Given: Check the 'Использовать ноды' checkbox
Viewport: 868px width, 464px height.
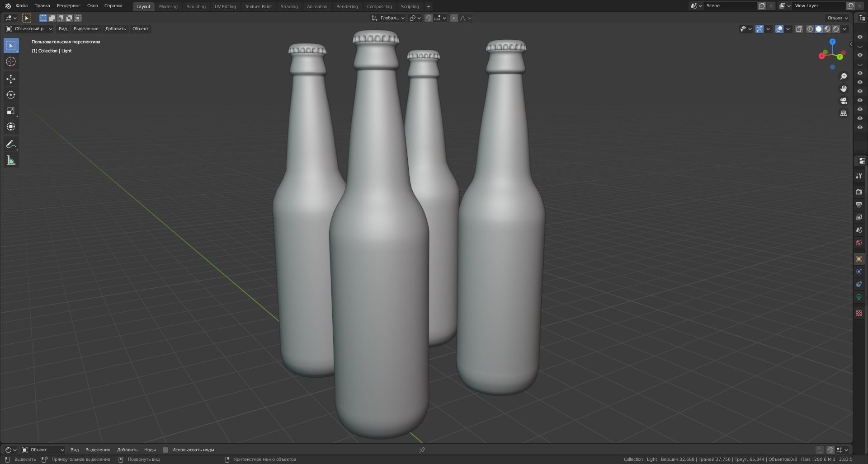Looking at the screenshot, I should 165,450.
